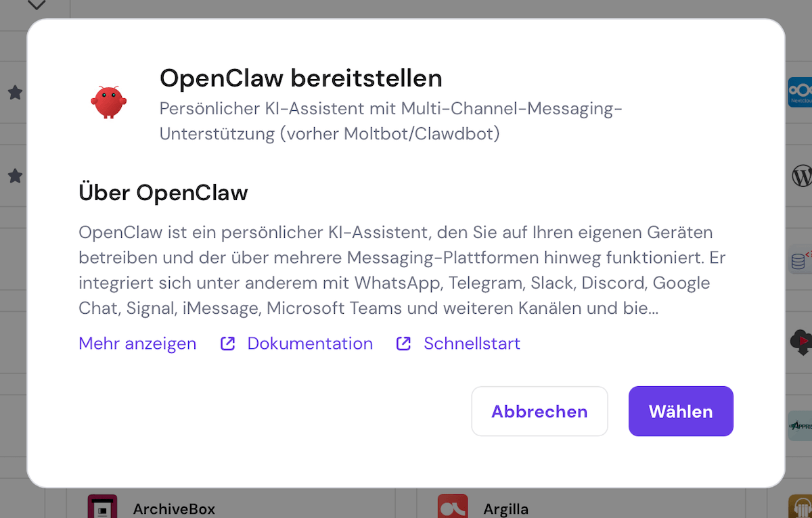812x518 pixels.
Task: Toggle the upper star favorite marker
Action: pyautogui.click(x=15, y=93)
